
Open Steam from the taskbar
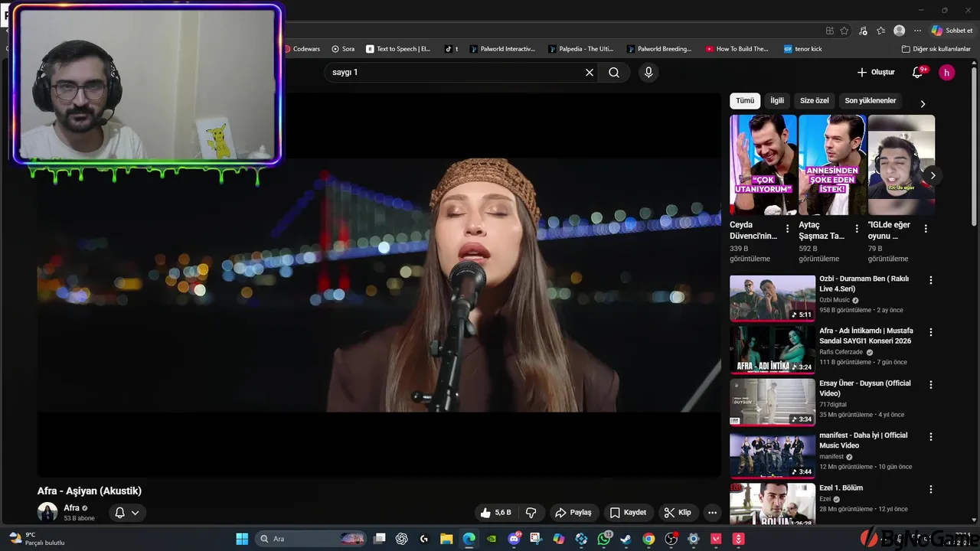coord(626,539)
